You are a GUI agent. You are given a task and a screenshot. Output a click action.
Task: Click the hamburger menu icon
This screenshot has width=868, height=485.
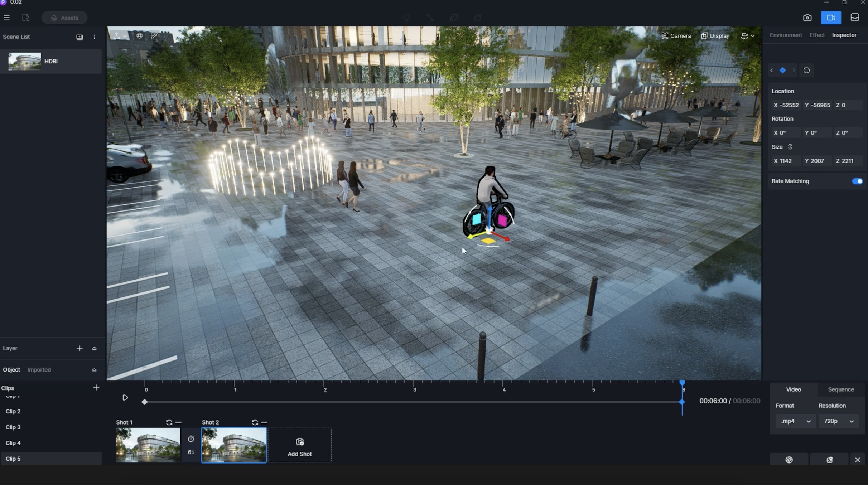pos(6,18)
